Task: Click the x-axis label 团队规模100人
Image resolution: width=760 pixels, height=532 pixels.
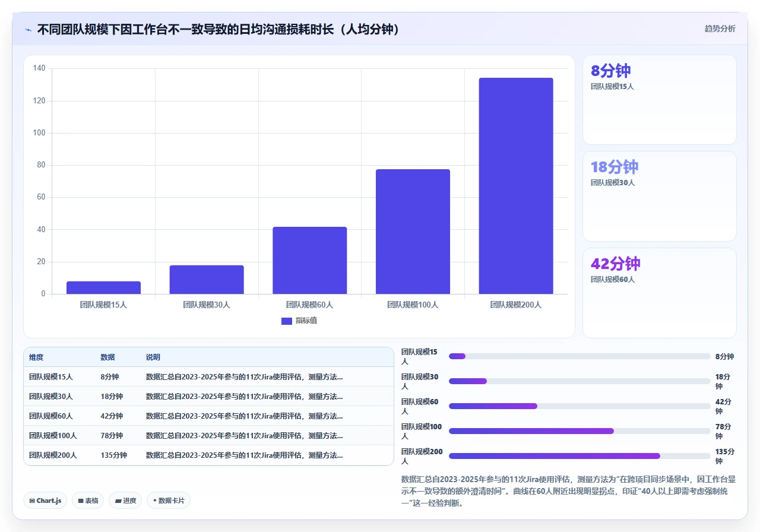Action: pos(413,305)
